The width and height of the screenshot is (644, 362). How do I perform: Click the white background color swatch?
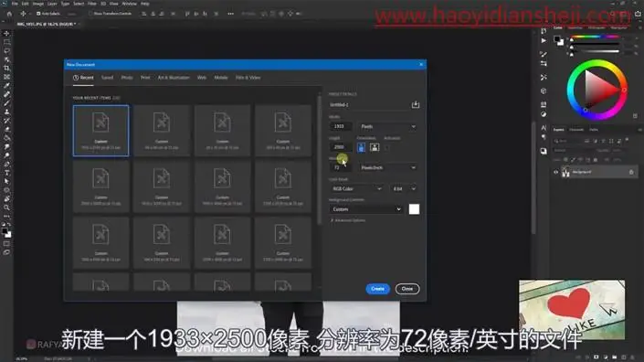(414, 209)
